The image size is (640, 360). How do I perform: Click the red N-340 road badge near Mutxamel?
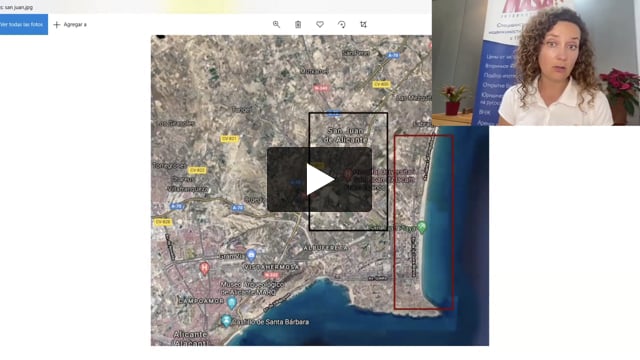pyautogui.click(x=321, y=88)
